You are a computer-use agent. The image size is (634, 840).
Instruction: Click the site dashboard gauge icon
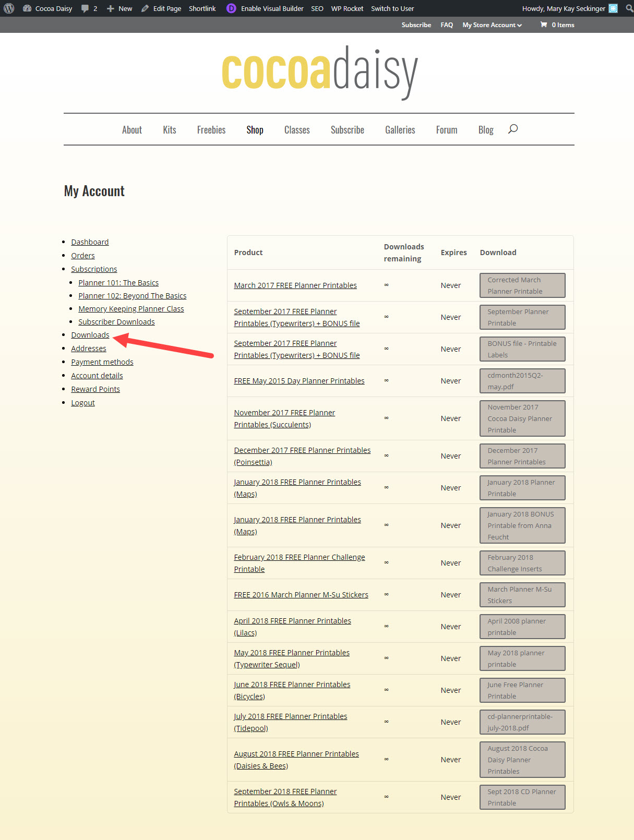pyautogui.click(x=27, y=8)
